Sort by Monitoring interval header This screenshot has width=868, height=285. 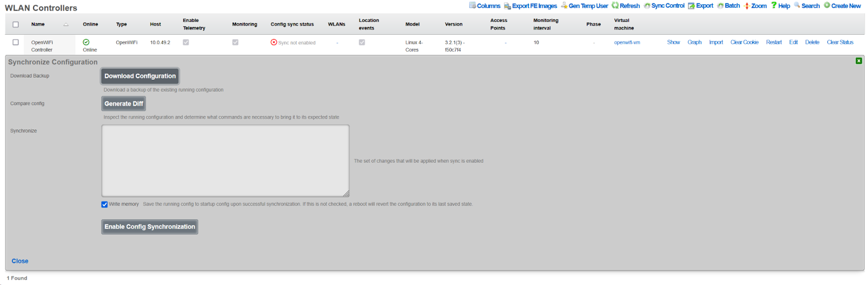point(546,24)
